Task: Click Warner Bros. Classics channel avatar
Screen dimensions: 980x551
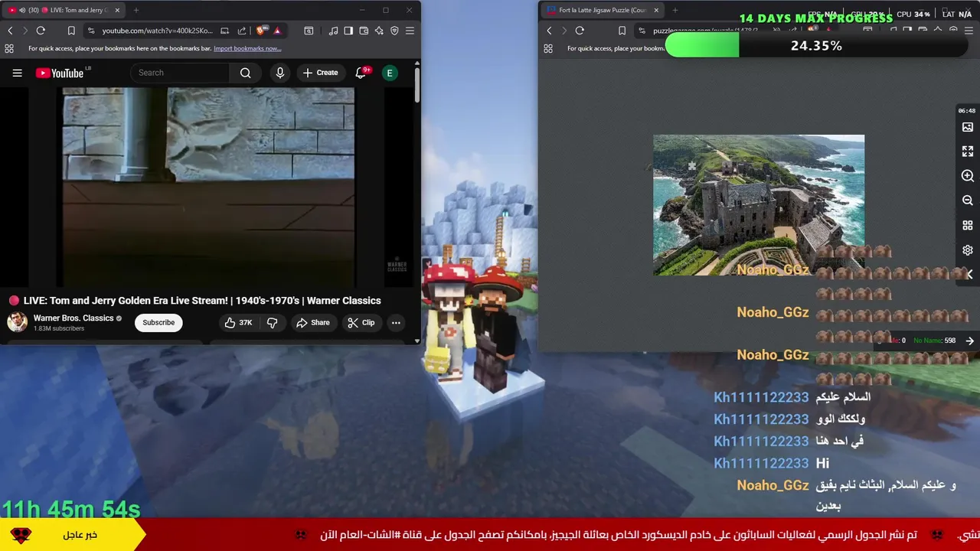Action: pos(18,322)
